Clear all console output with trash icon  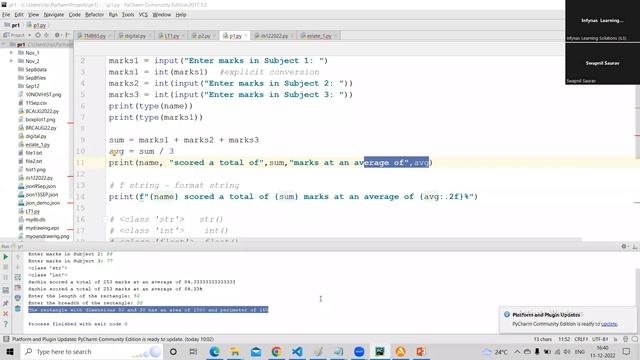18,309
